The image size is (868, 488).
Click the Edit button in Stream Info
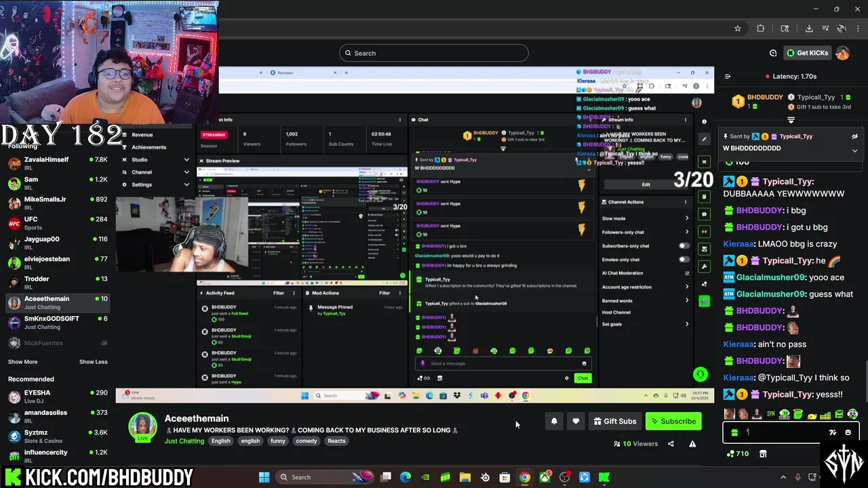coord(646,184)
